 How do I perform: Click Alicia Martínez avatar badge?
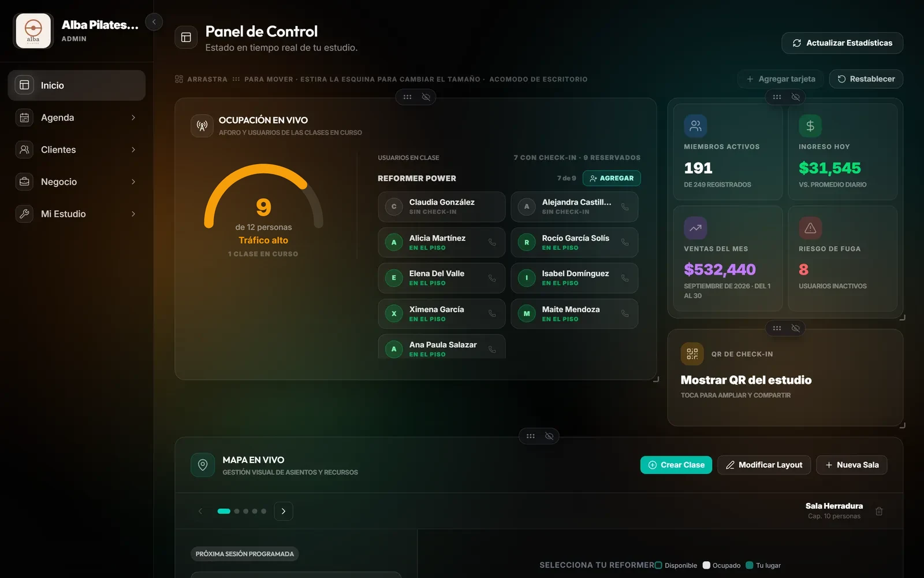394,242
